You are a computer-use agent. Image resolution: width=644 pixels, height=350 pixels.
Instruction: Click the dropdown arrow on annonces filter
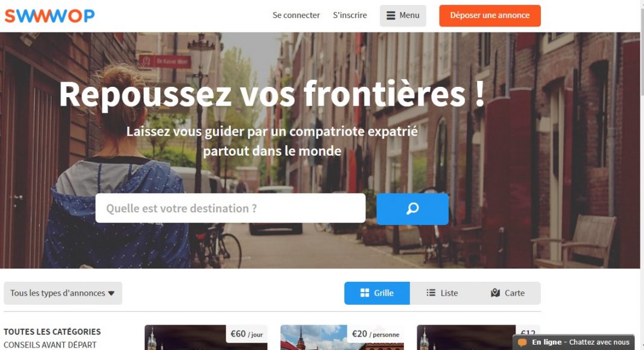(112, 293)
